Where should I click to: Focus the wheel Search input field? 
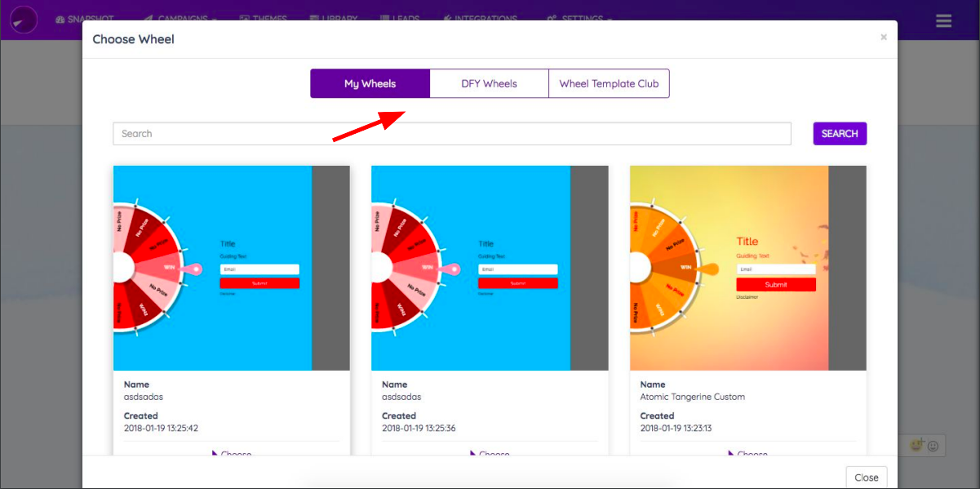click(x=452, y=134)
